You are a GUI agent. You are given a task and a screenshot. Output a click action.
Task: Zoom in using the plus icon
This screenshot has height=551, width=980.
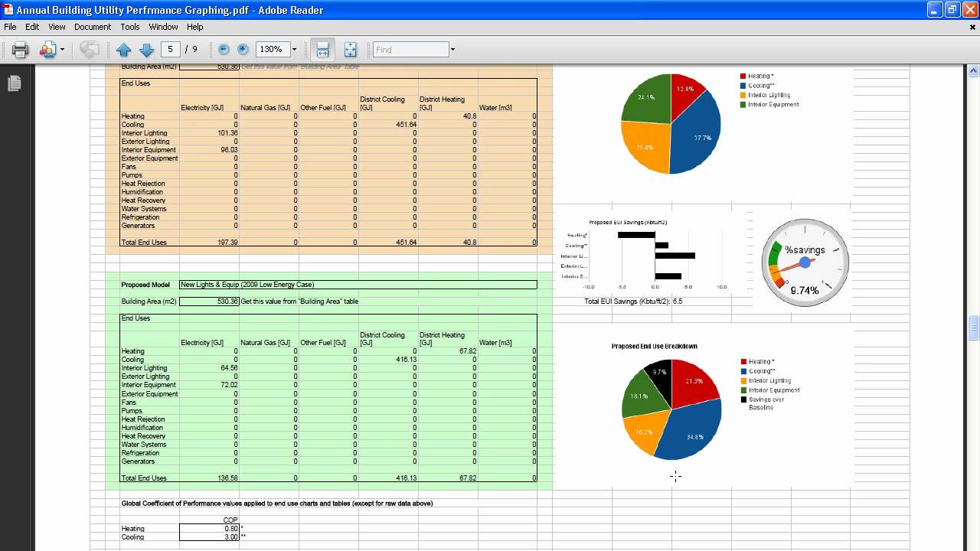pyautogui.click(x=243, y=49)
